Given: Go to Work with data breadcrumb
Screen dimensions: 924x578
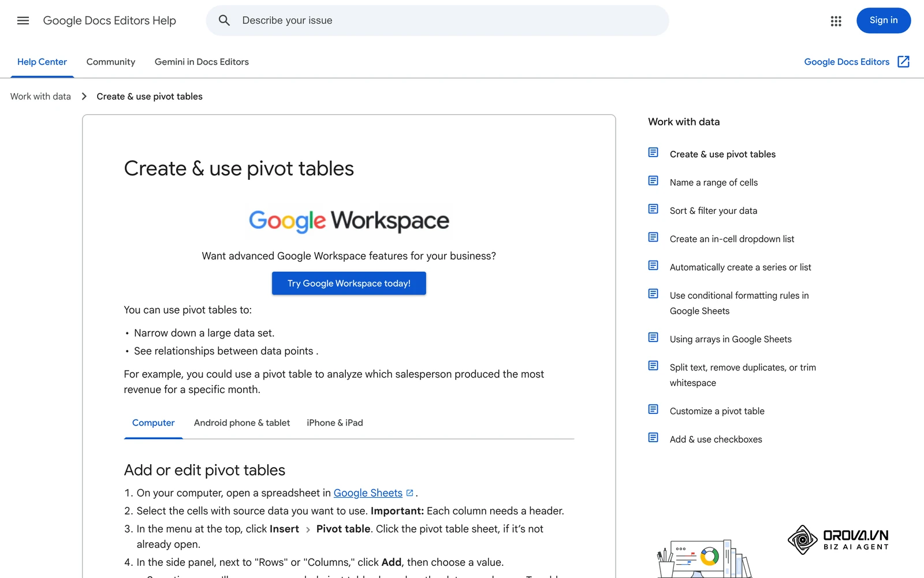Looking at the screenshot, I should tap(40, 97).
